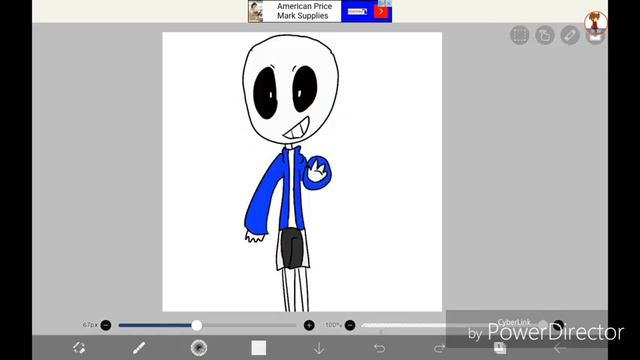
Task: Increase brush thickness with plus button
Action: pos(309,325)
